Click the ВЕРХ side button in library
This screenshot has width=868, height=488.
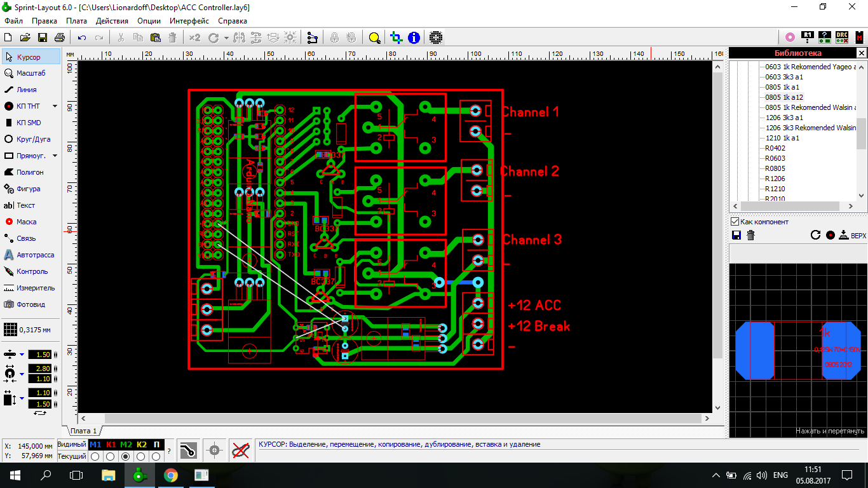tap(852, 235)
